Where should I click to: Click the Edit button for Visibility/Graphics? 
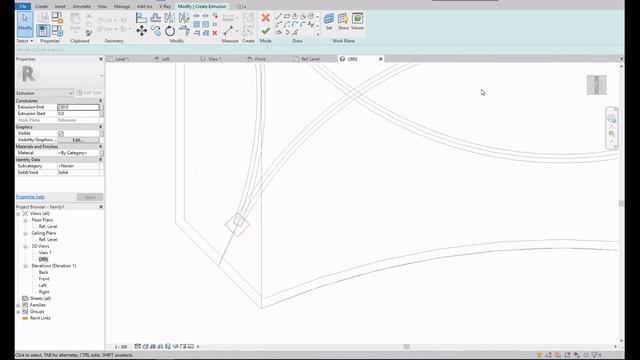tap(78, 140)
